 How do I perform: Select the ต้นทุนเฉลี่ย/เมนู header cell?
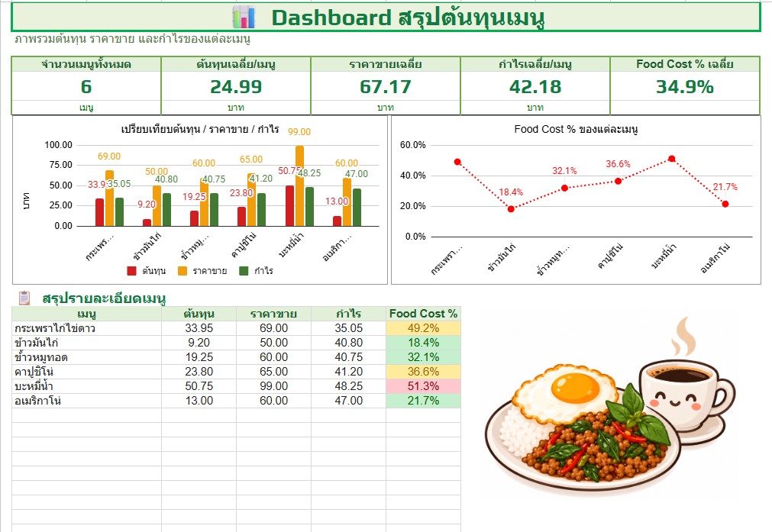pyautogui.click(x=236, y=64)
